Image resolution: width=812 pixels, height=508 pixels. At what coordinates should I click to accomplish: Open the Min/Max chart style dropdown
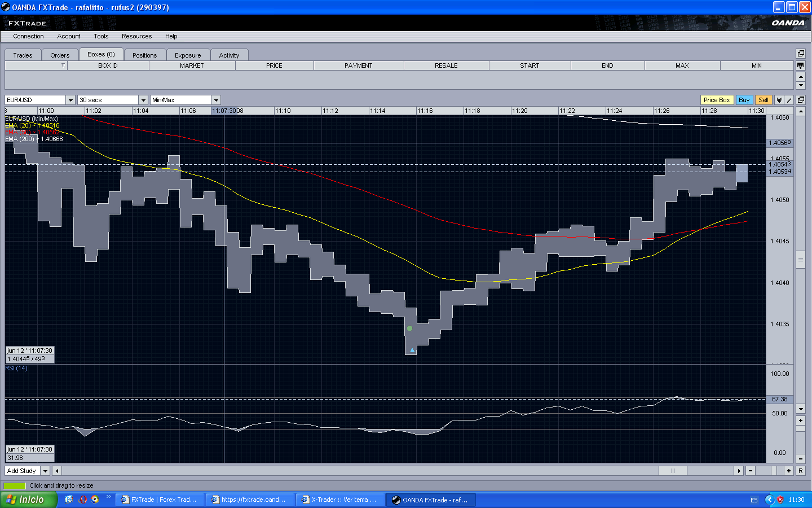pyautogui.click(x=216, y=100)
